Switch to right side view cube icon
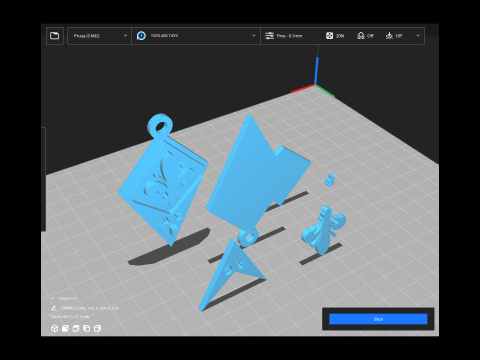480x360 pixels. click(x=97, y=329)
